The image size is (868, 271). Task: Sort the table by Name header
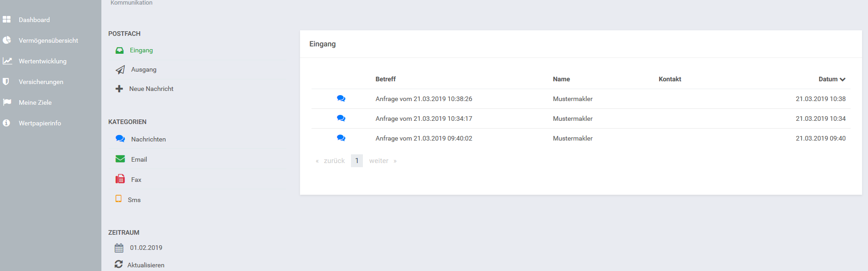pos(561,79)
